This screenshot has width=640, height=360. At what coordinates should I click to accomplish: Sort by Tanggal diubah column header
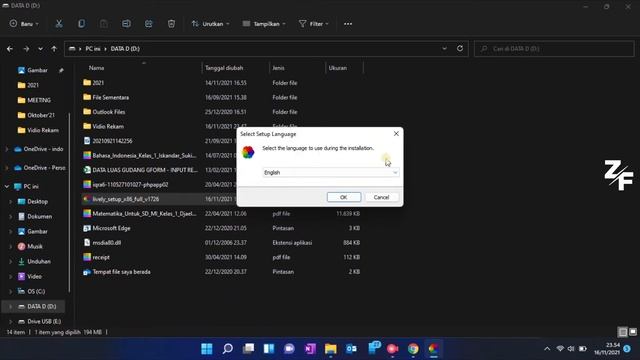tap(224, 68)
